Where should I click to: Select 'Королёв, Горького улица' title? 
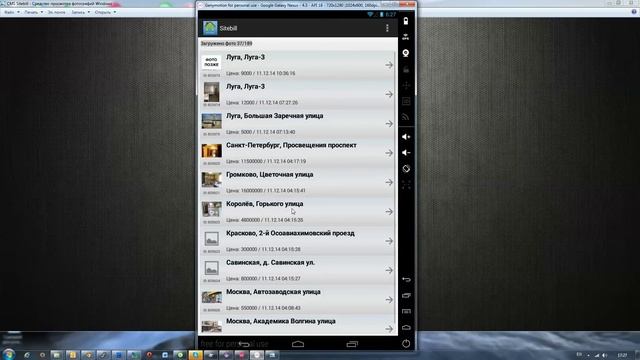tap(264, 204)
